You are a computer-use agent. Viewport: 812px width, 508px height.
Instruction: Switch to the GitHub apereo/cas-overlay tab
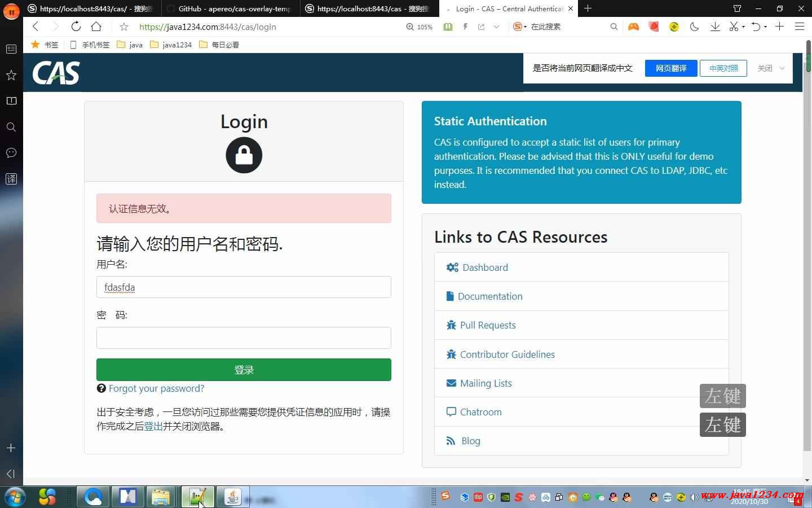tap(230, 8)
